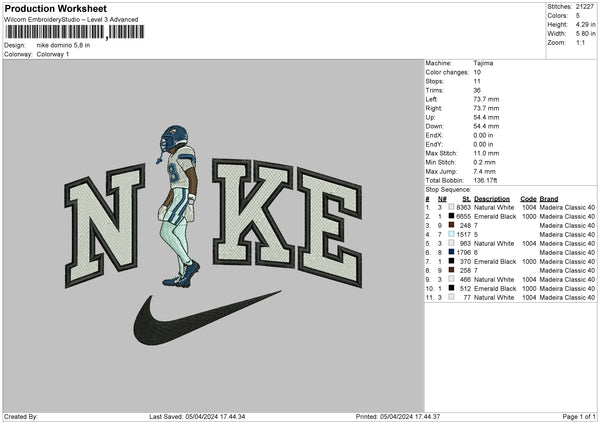Click the Width value 5.80 in

click(585, 34)
